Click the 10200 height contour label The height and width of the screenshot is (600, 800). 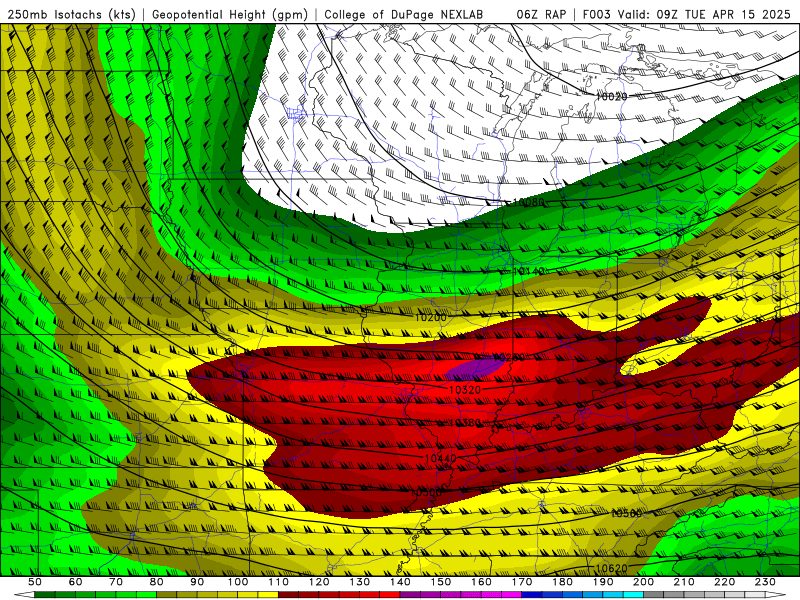[x=431, y=317]
